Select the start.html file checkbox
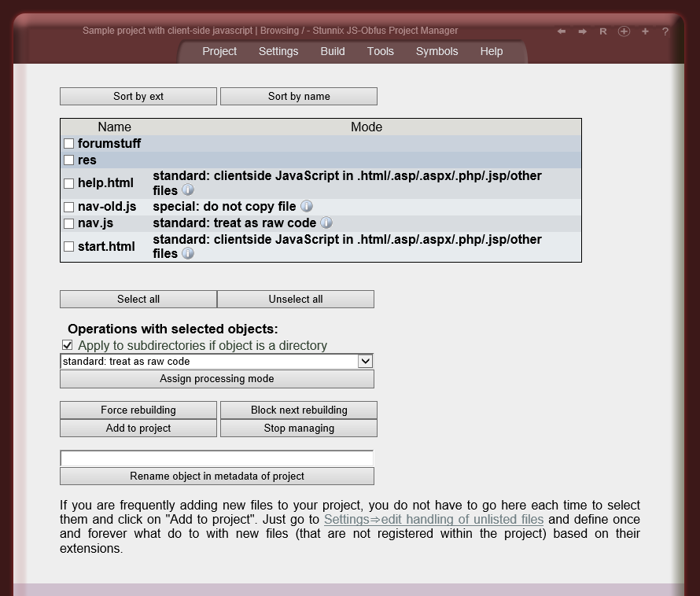 [68, 246]
